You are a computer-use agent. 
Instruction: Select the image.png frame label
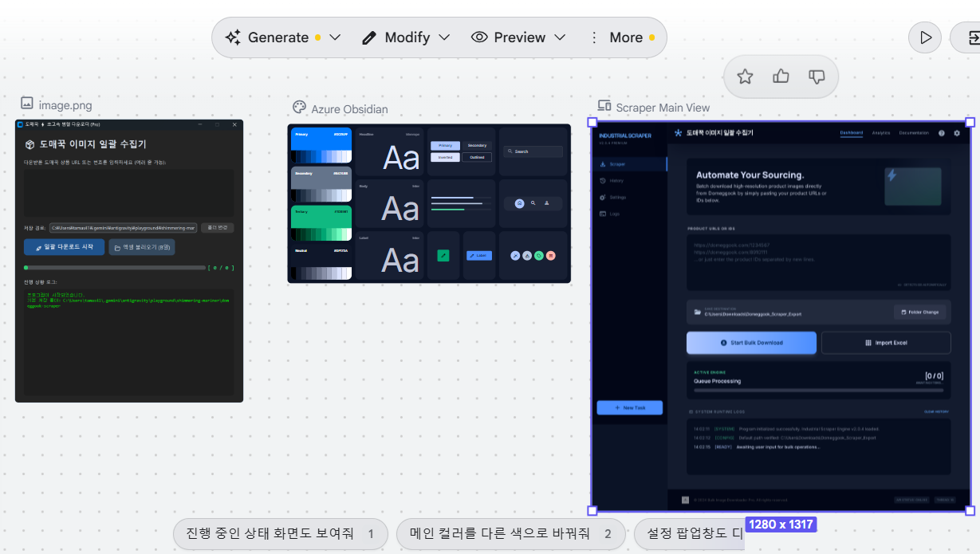[65, 104]
